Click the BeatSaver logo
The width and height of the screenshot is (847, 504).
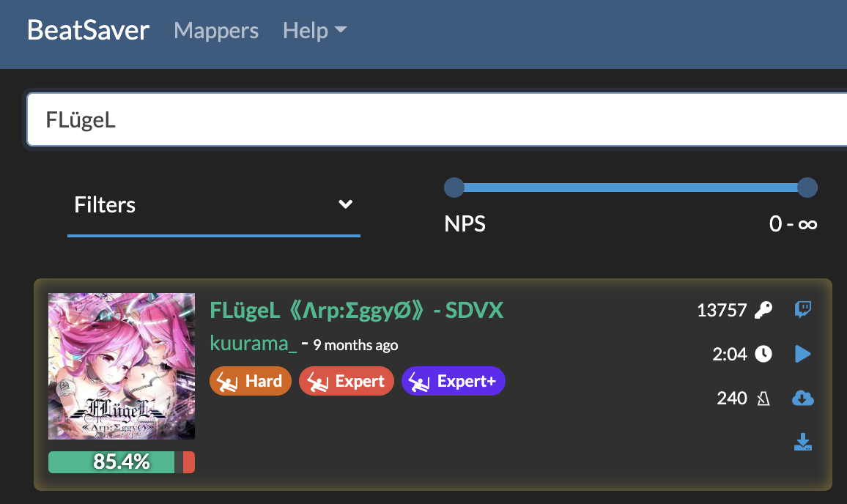click(x=87, y=30)
